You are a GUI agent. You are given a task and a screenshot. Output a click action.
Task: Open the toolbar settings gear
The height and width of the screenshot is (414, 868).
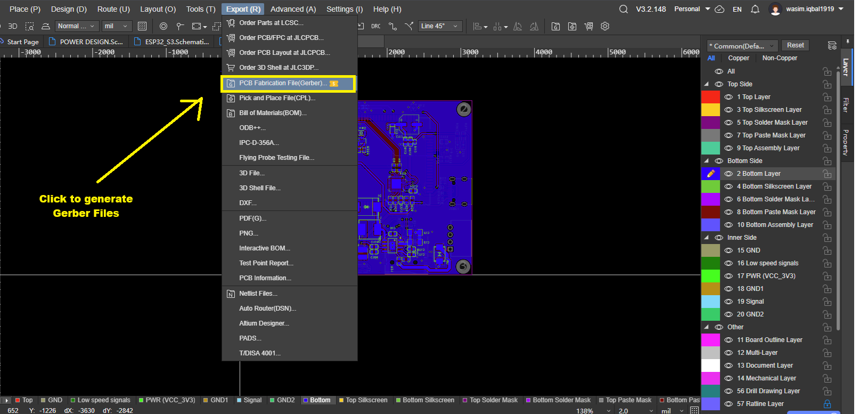click(605, 26)
